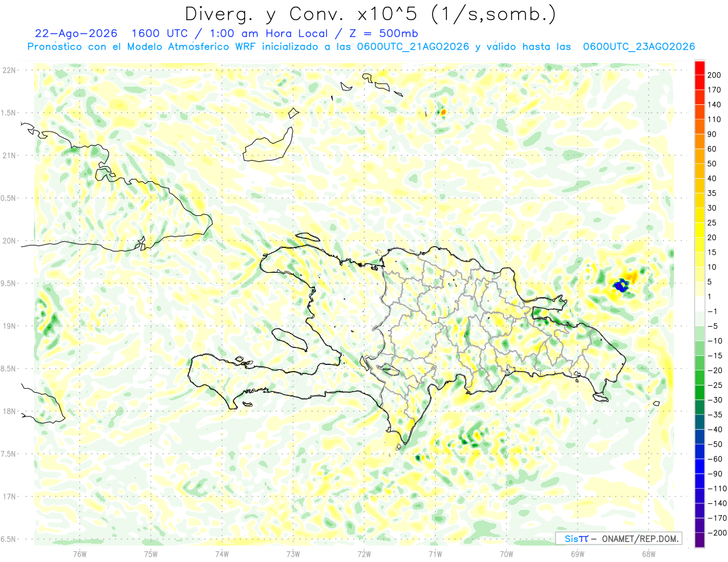This screenshot has width=728, height=562.
Task: Click the '74W' longitude label
Action: [x=221, y=553]
